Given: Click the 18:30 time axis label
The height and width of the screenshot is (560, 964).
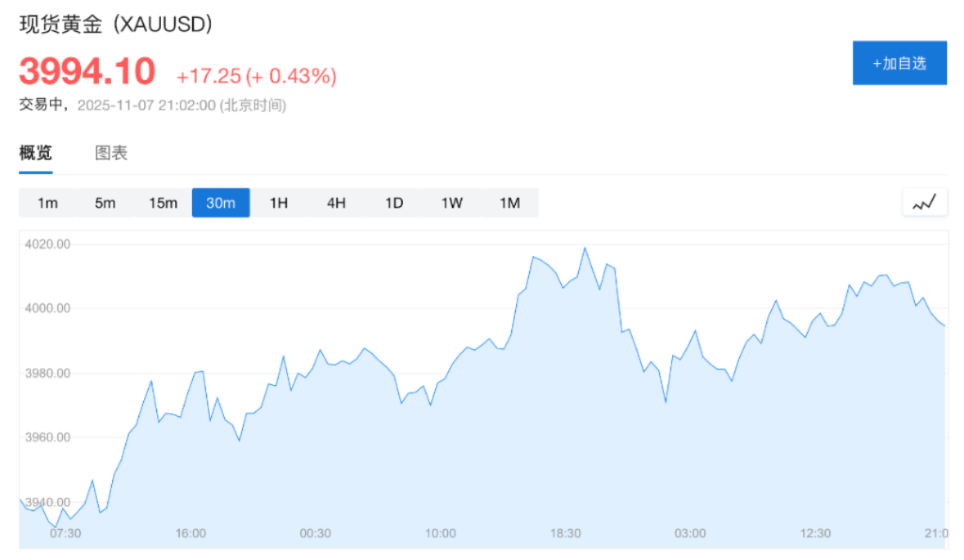Looking at the screenshot, I should [566, 534].
